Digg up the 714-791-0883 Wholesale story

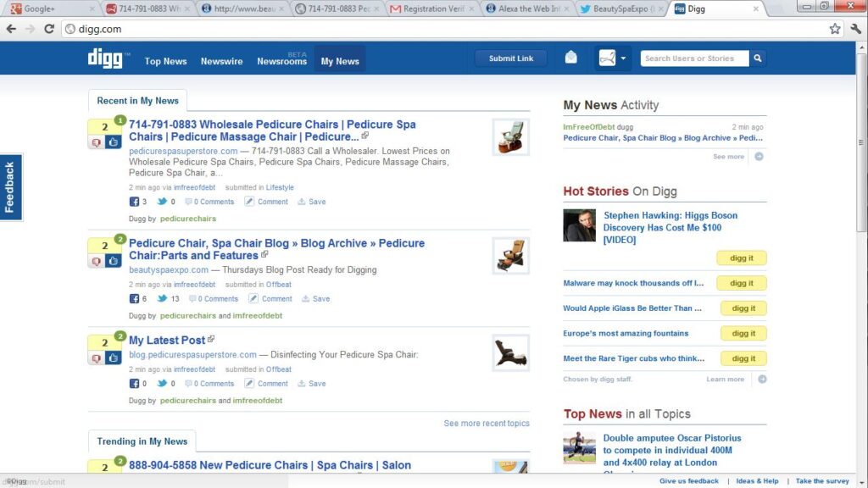point(113,142)
